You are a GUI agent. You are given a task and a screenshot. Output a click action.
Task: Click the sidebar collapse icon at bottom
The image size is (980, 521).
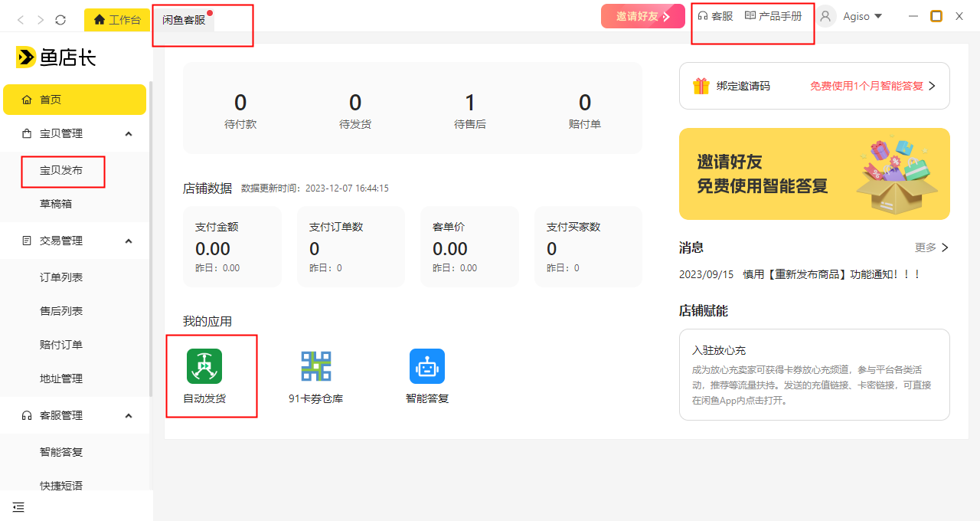pyautogui.click(x=18, y=507)
